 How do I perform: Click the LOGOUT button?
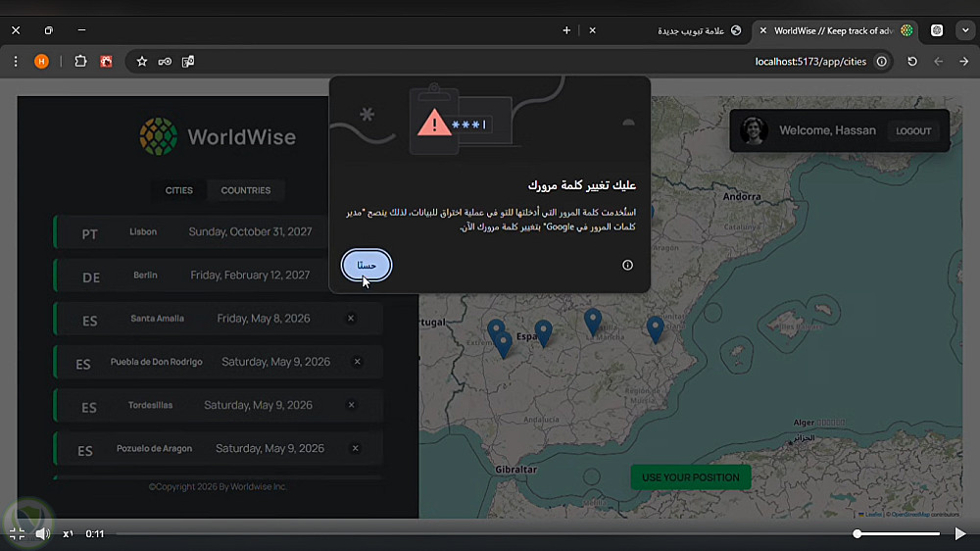pos(913,130)
